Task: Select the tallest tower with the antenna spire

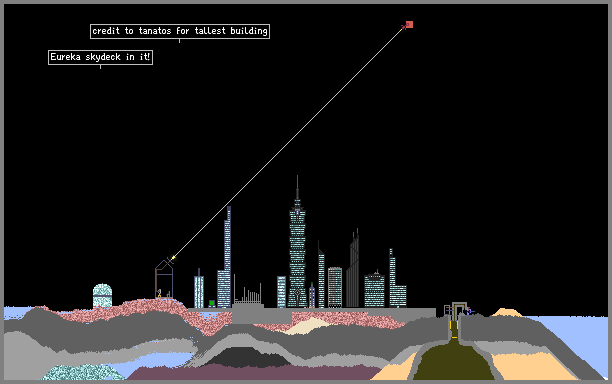Action: tap(297, 241)
